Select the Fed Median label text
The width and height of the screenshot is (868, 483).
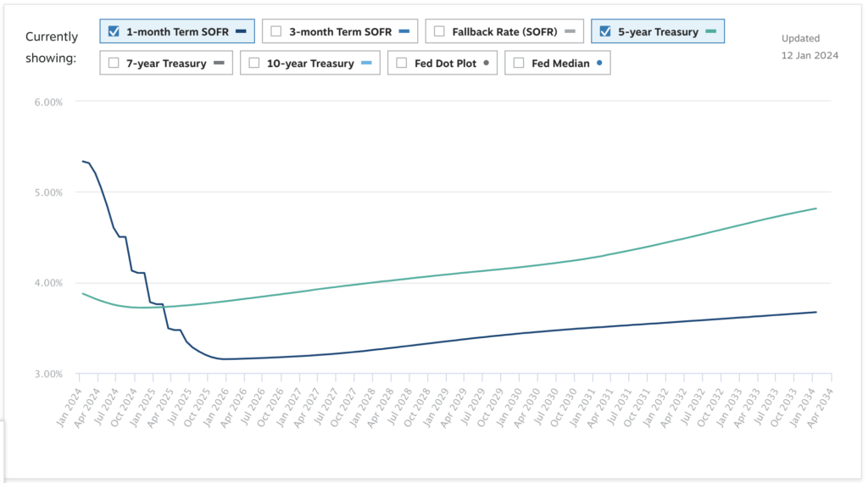tap(561, 63)
